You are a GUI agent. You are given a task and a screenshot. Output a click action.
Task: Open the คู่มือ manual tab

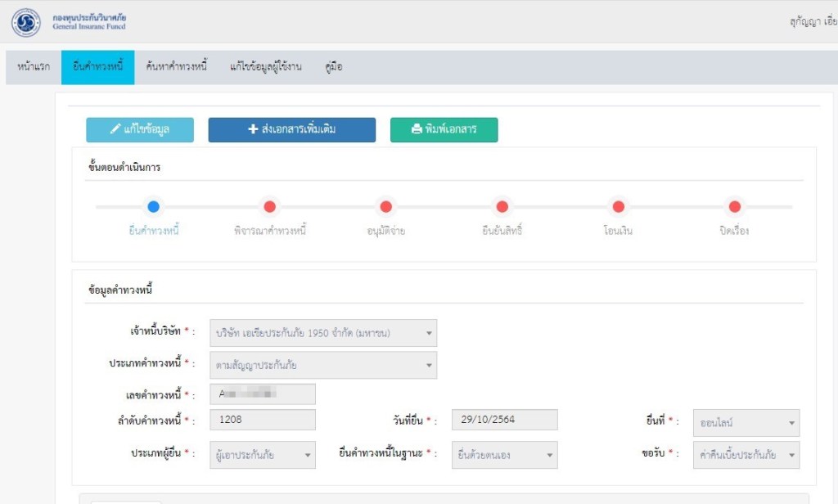333,67
